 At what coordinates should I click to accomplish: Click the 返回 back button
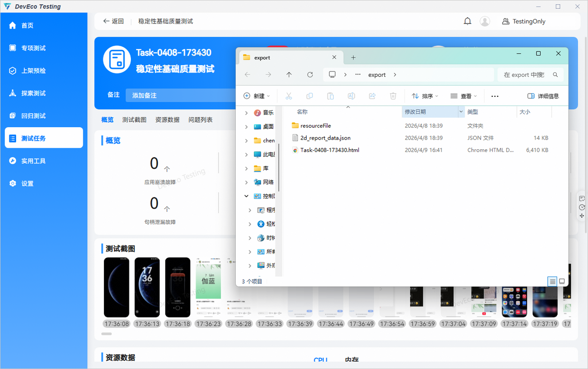tap(113, 22)
